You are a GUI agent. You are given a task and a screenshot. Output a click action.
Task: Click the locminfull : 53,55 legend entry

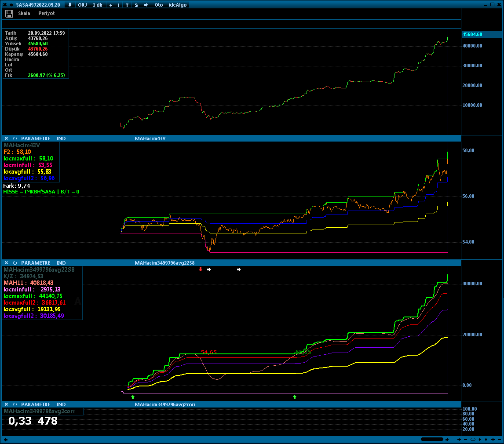[28, 165]
